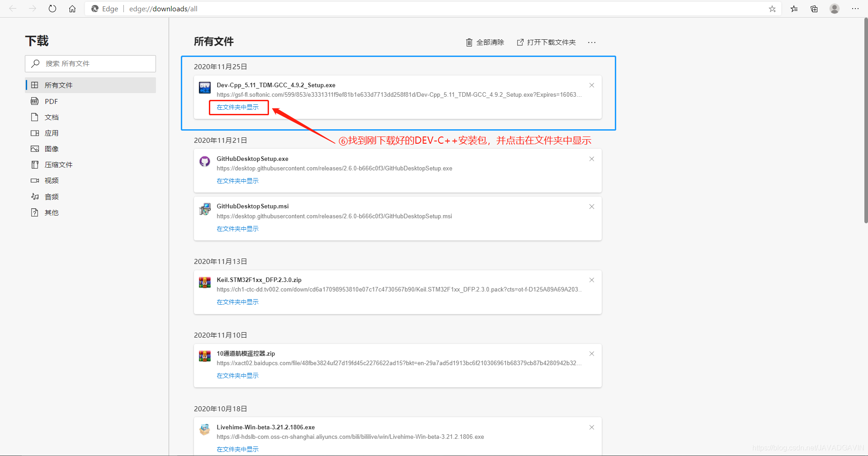868x456 pixels.
Task: Click Keil zip download URL
Action: (x=399, y=289)
